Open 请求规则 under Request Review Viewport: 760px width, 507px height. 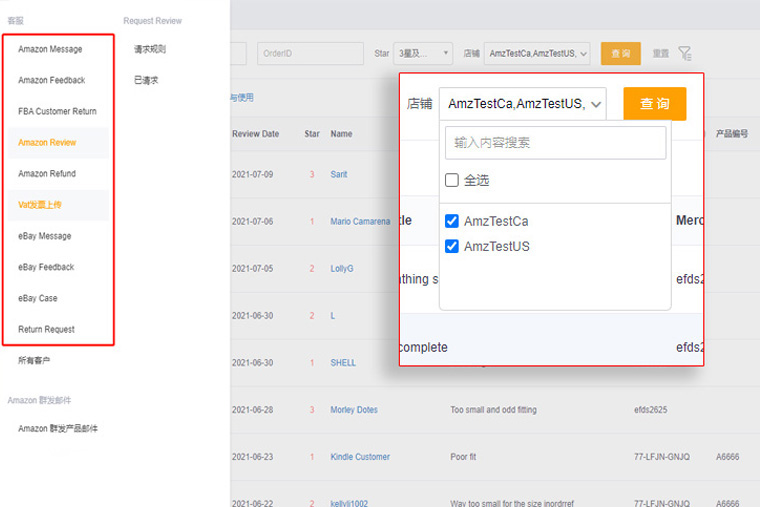coord(150,49)
